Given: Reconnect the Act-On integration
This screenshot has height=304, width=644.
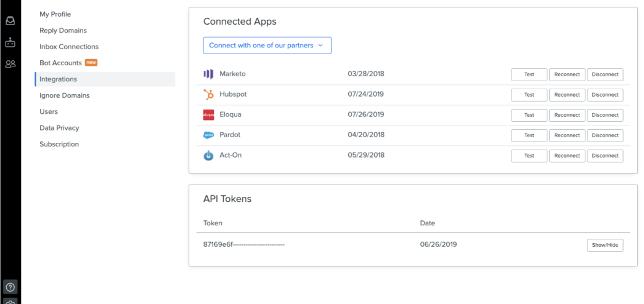Looking at the screenshot, I should pyautogui.click(x=567, y=156).
